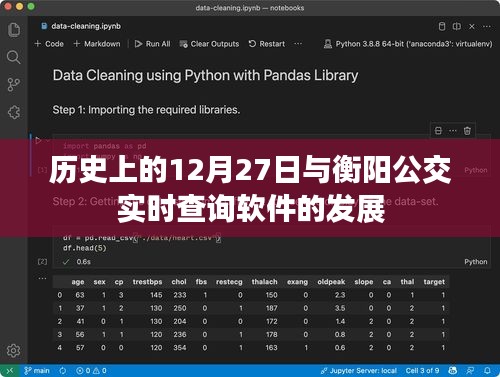This screenshot has height=377, width=500.
Task: Open the main branch selector
Action: pyautogui.click(x=37, y=370)
